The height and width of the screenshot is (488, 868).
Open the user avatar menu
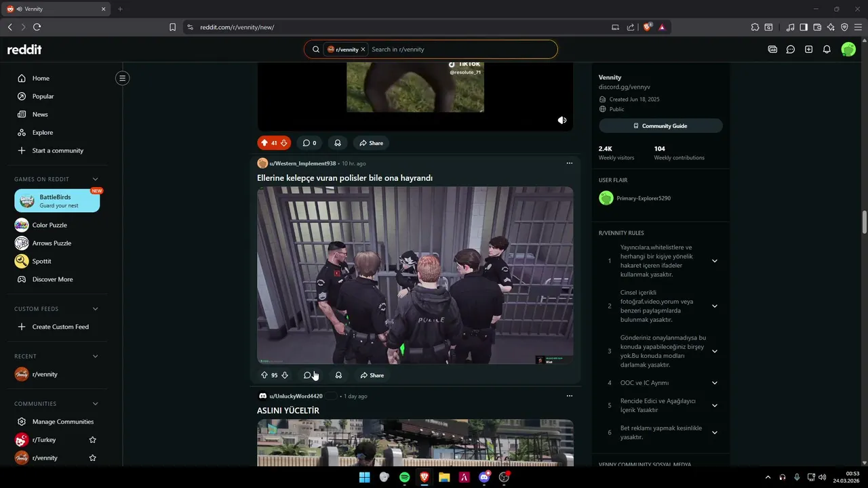tap(848, 49)
